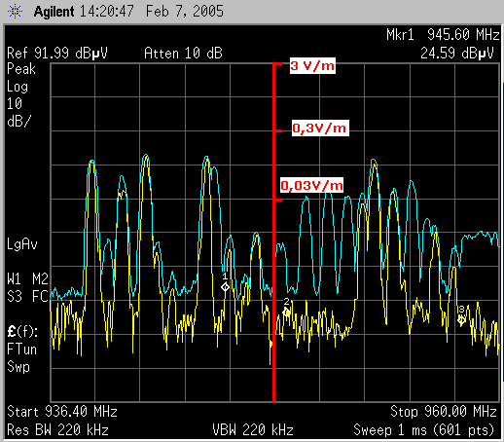Click the Mkr1 945.60 MHz readout
Viewport: 504px width, 442px height.
443,34
